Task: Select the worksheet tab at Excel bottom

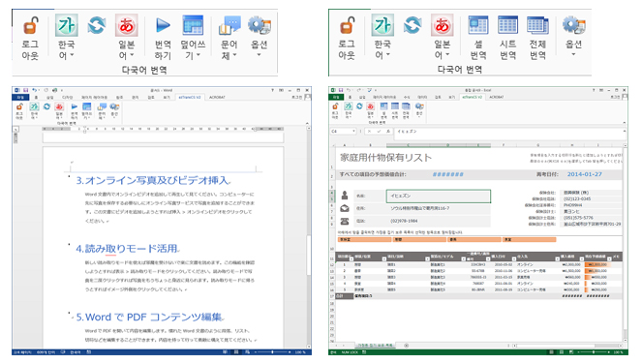Action: tap(376, 346)
